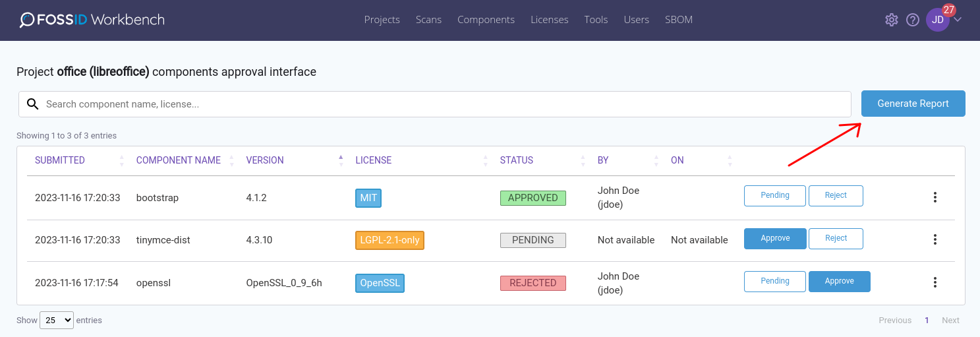Open the bootstrap row's three-dot menu
Image resolution: width=980 pixels, height=337 pixels.
coord(935,197)
